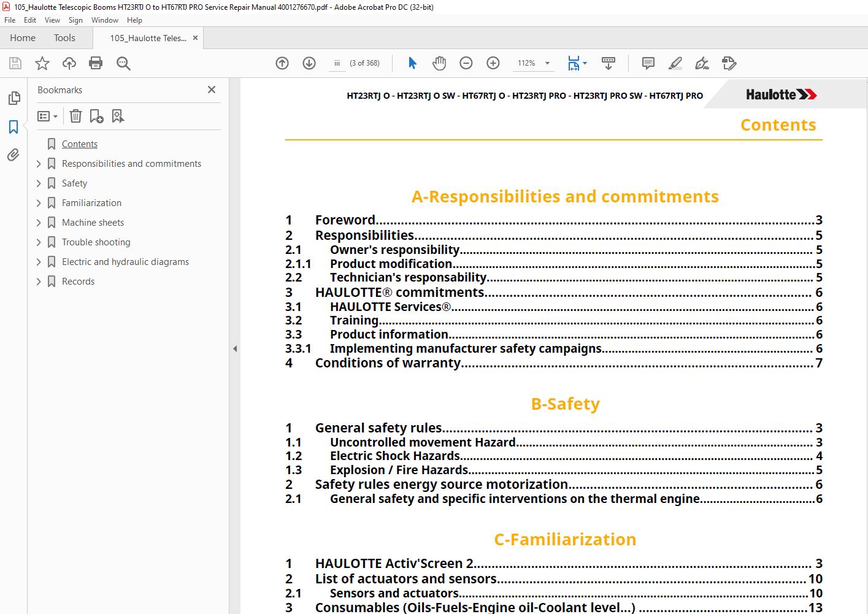Open the zoom level dropdown
This screenshot has height=614, width=868.
pos(547,63)
